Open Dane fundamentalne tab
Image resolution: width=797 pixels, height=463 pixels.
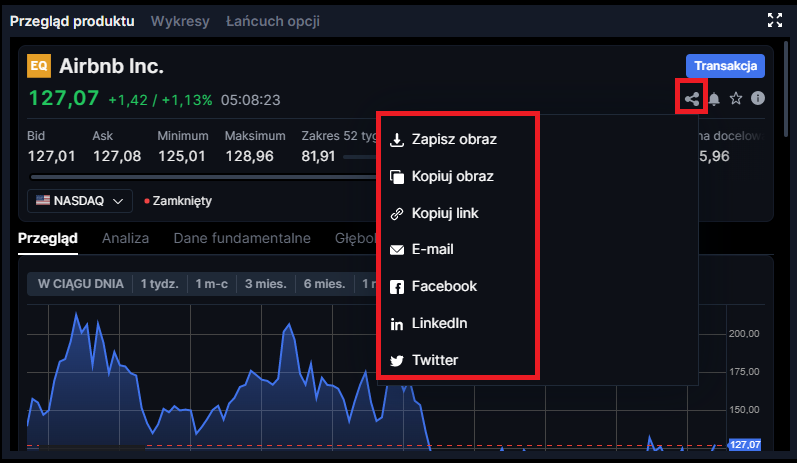(242, 238)
